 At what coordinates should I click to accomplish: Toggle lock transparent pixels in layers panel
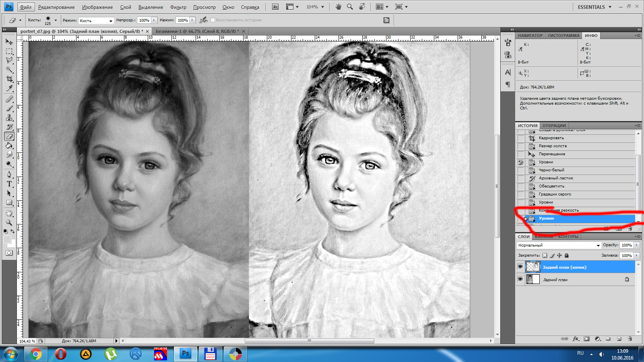[545, 255]
